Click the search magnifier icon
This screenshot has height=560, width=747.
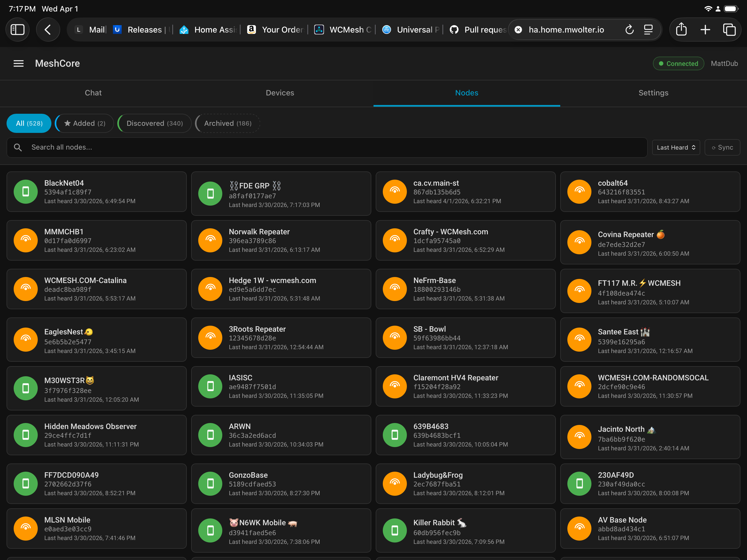[x=18, y=147]
